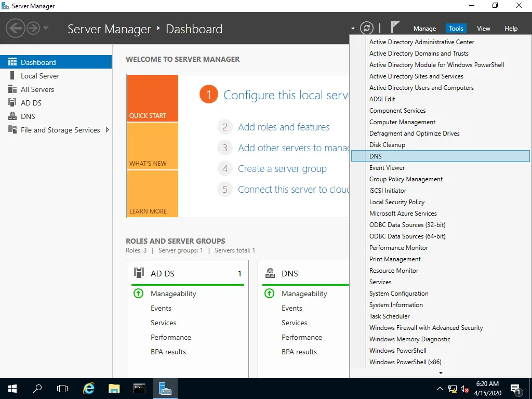Open Group Policy Management from Tools
Image resolution: width=532 pixels, height=399 pixels.
pos(406,179)
